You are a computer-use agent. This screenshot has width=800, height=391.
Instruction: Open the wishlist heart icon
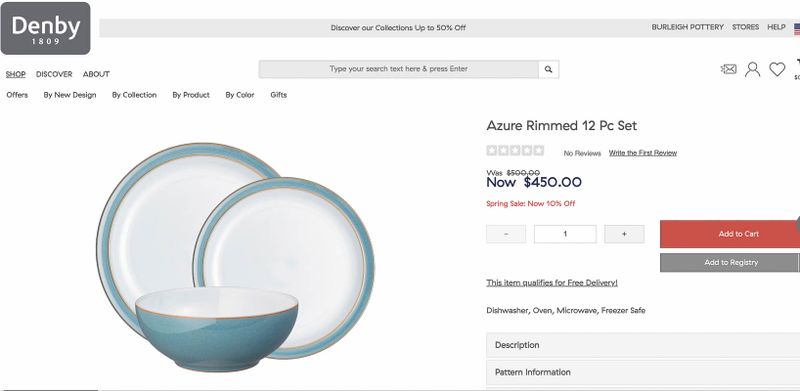(x=777, y=69)
